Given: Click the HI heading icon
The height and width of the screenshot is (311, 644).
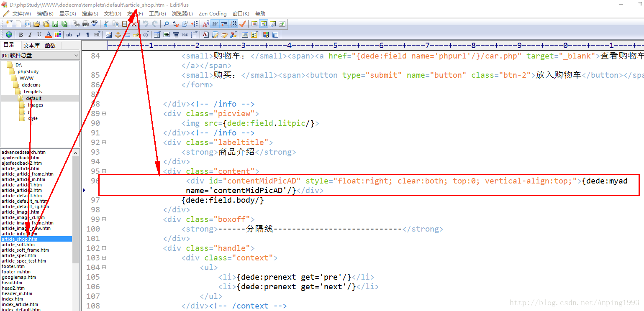Looking at the screenshot, I should (x=97, y=35).
